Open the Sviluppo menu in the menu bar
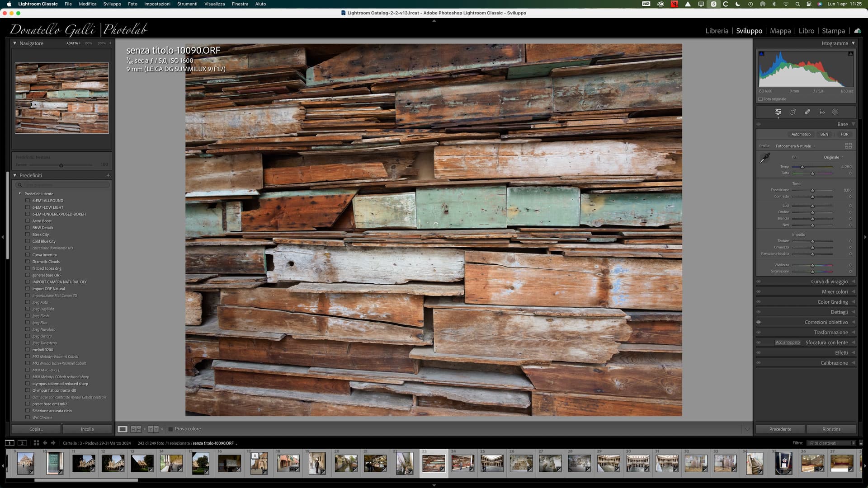This screenshot has width=868, height=488. tap(111, 4)
